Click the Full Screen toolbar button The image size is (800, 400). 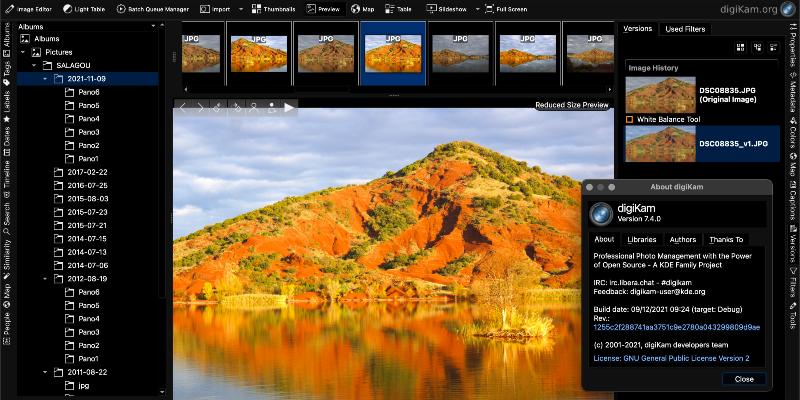(508, 8)
